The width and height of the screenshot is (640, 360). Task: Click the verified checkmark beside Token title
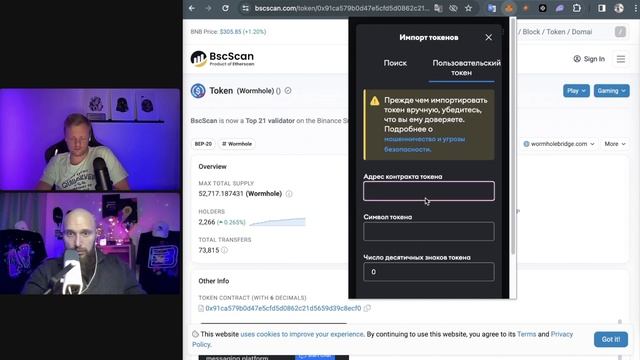point(288,91)
